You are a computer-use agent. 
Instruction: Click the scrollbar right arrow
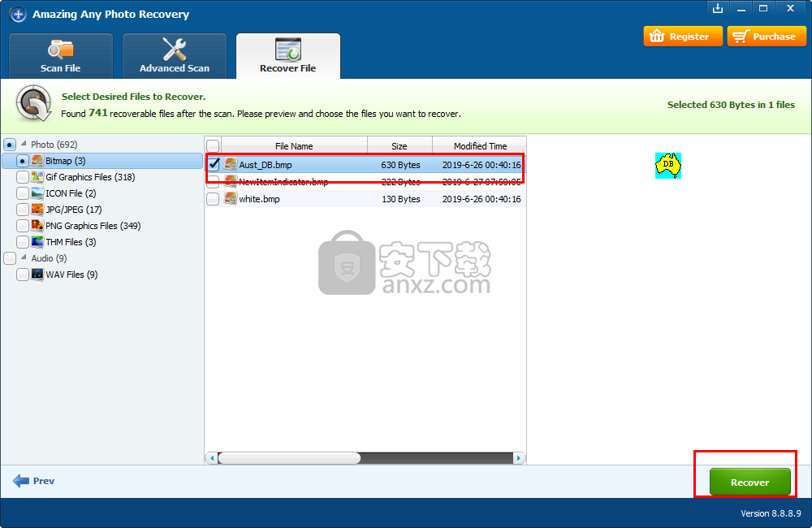click(518, 458)
